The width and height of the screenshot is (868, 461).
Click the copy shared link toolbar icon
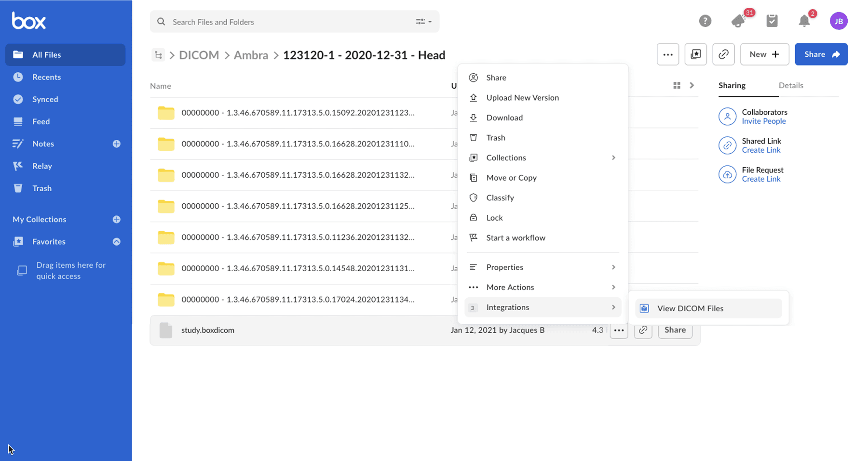click(724, 54)
